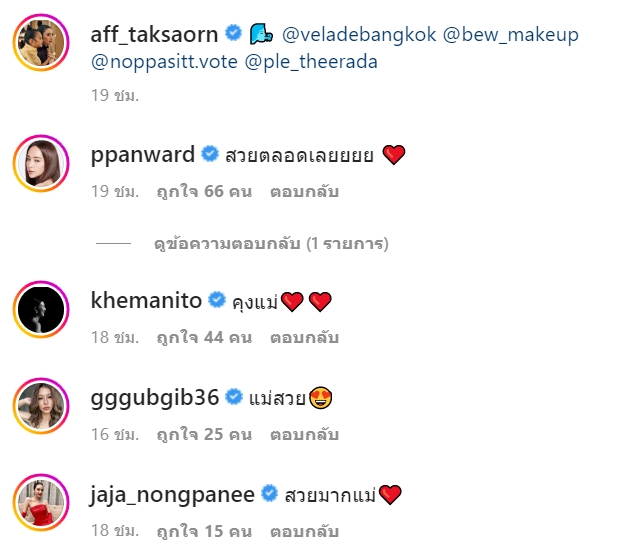628x558 pixels.
Task: Open the @veladebangkok mention
Action: pyautogui.click(x=359, y=34)
